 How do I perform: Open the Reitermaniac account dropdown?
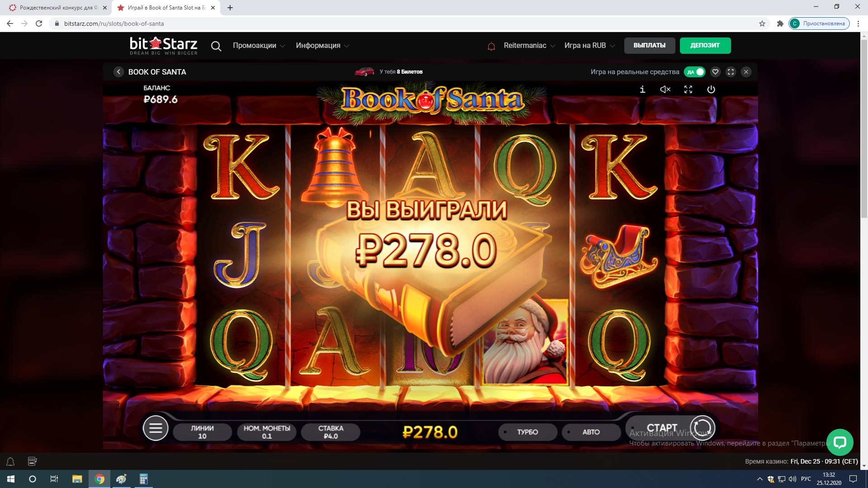point(529,46)
